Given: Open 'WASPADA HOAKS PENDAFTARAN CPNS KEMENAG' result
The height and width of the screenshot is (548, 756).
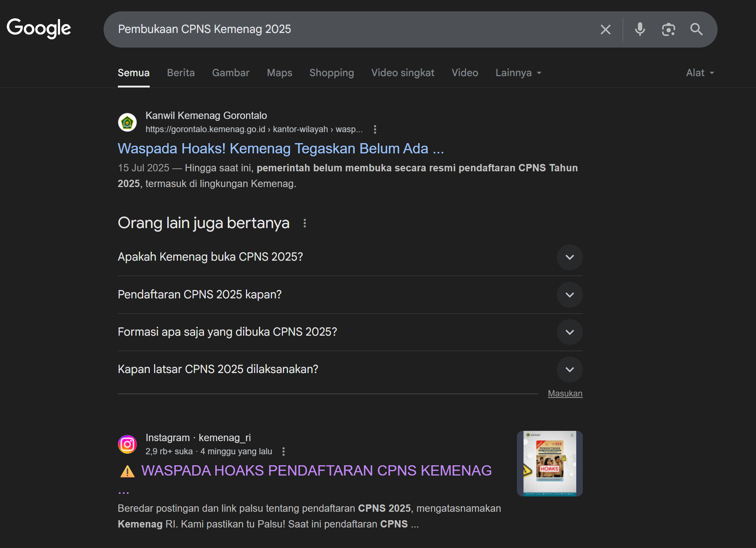Looking at the screenshot, I should coord(305,471).
